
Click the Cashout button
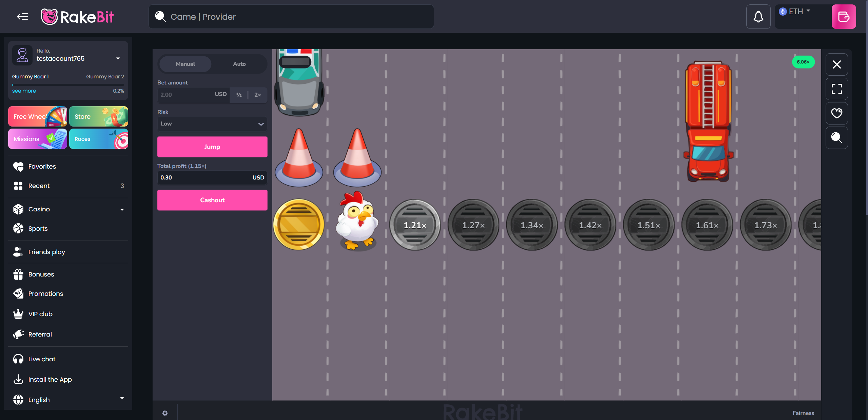click(x=212, y=200)
